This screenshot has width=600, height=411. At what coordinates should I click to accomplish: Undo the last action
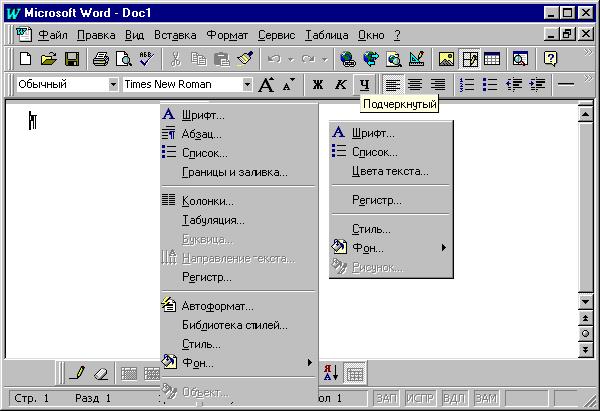coord(274,59)
